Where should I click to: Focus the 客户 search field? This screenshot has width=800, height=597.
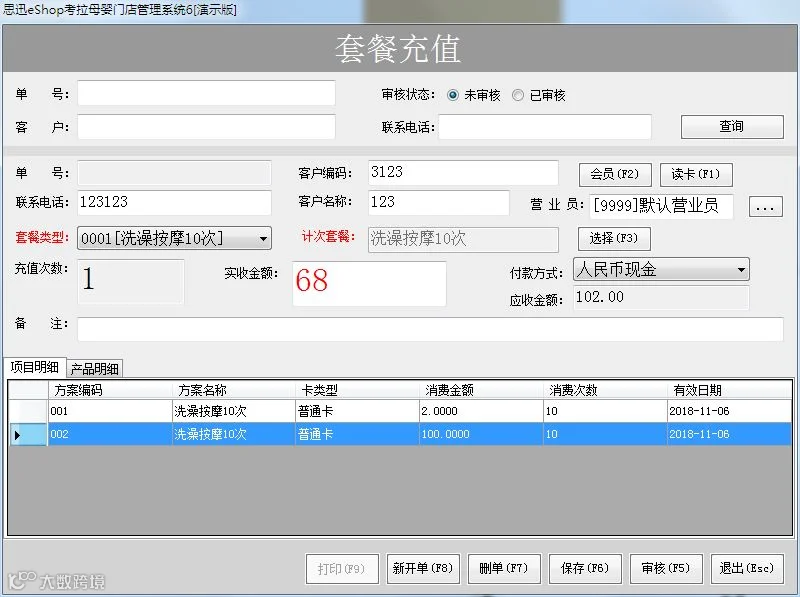click(206, 127)
